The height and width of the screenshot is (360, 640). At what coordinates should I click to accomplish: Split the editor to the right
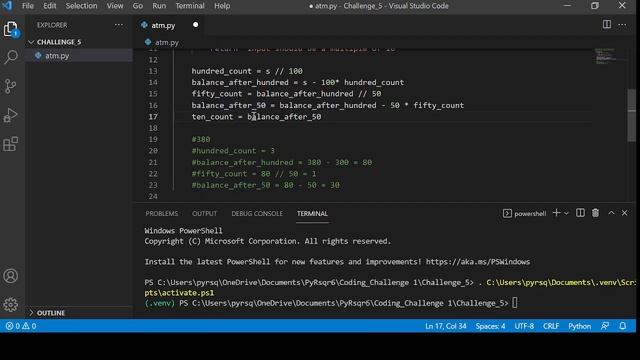click(x=607, y=24)
